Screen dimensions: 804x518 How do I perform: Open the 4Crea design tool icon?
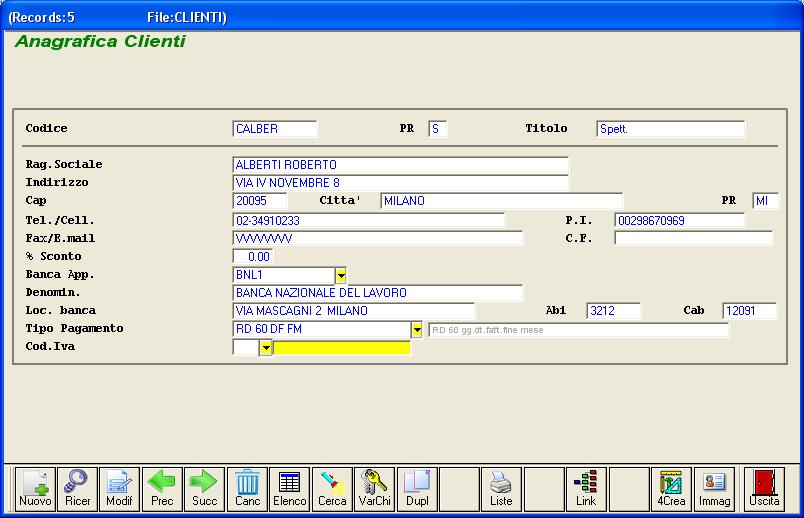tap(671, 489)
